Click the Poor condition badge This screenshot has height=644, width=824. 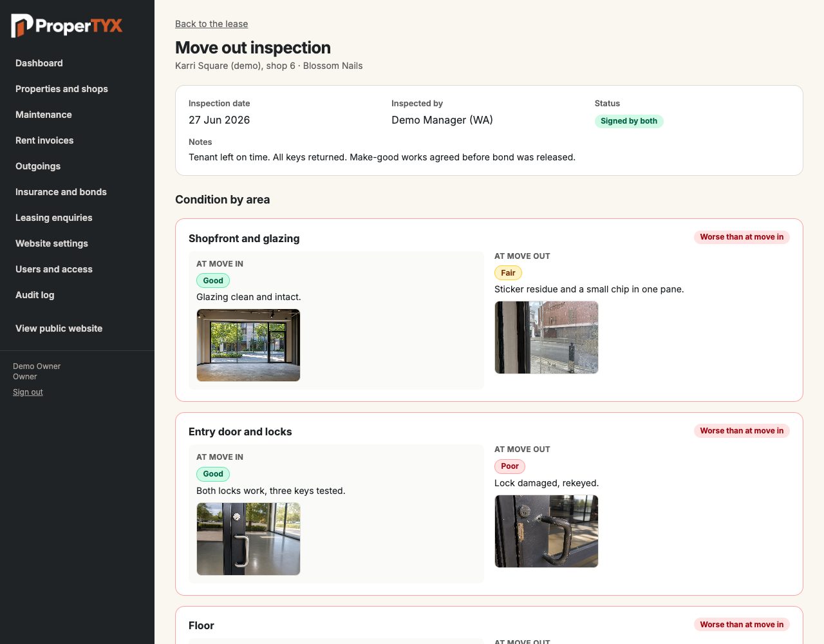tap(510, 466)
